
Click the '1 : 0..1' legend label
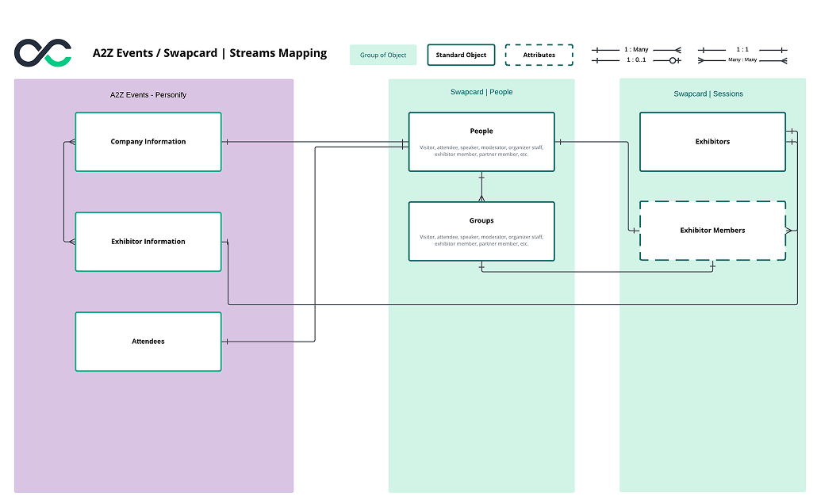pos(636,60)
